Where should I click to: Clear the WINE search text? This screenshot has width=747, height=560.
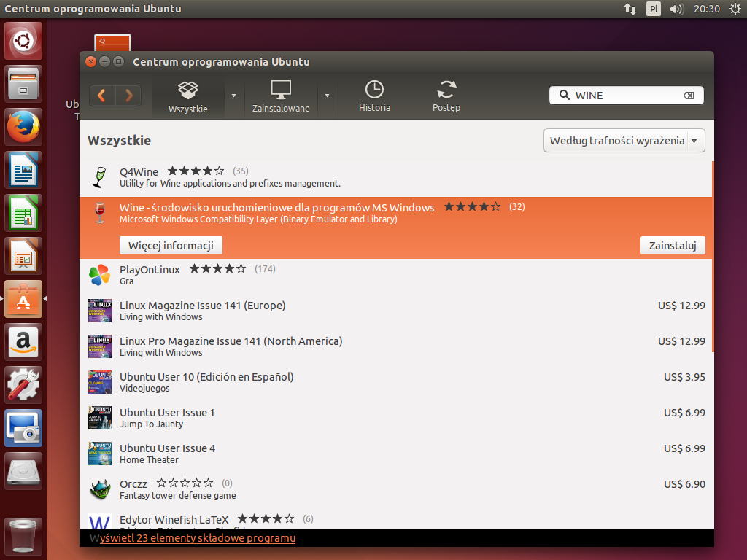688,96
